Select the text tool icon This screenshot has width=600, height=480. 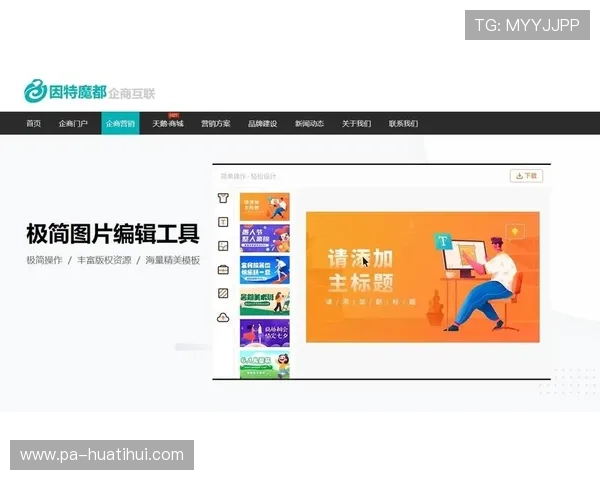223,222
